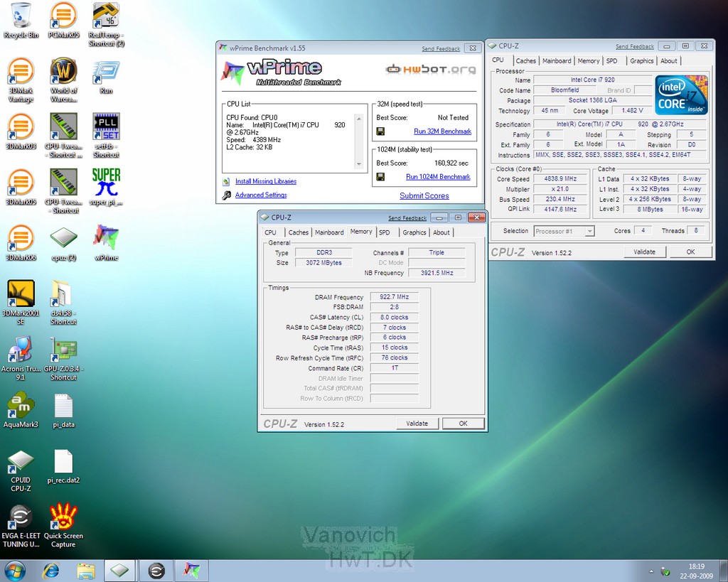This screenshot has width=728, height=582.
Task: Select the ds4x58 Shortcut icon
Action: [63, 302]
